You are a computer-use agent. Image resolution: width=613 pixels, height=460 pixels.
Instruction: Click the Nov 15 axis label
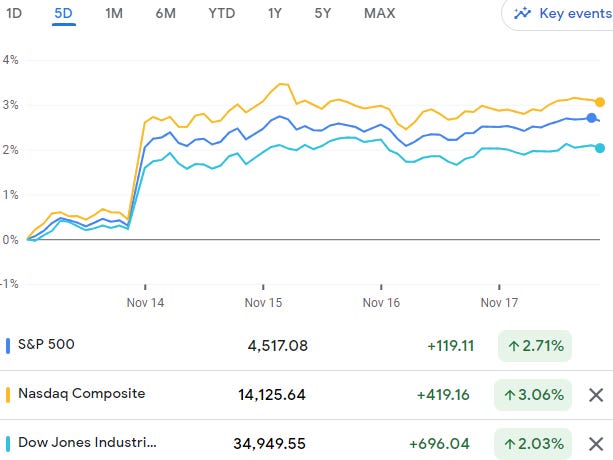coord(263,302)
